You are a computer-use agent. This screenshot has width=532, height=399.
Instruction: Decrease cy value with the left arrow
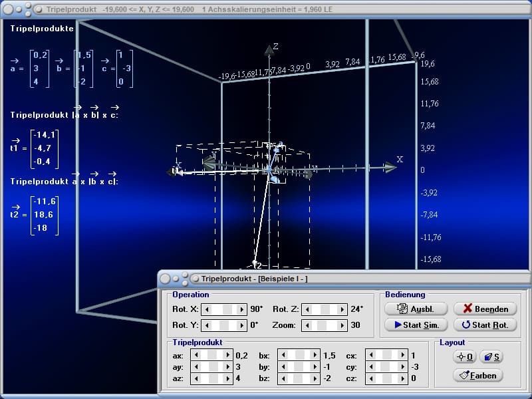[x=371, y=366]
